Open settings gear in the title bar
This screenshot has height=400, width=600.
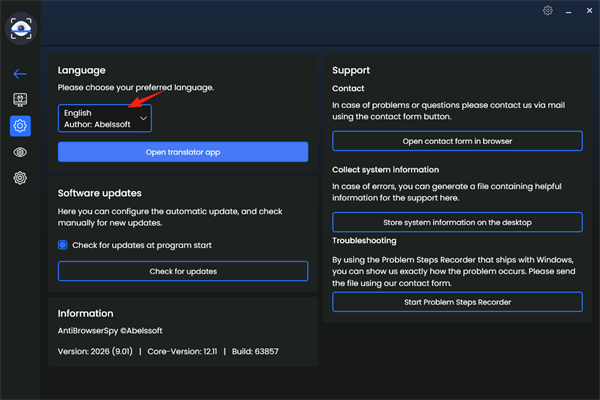(x=547, y=11)
